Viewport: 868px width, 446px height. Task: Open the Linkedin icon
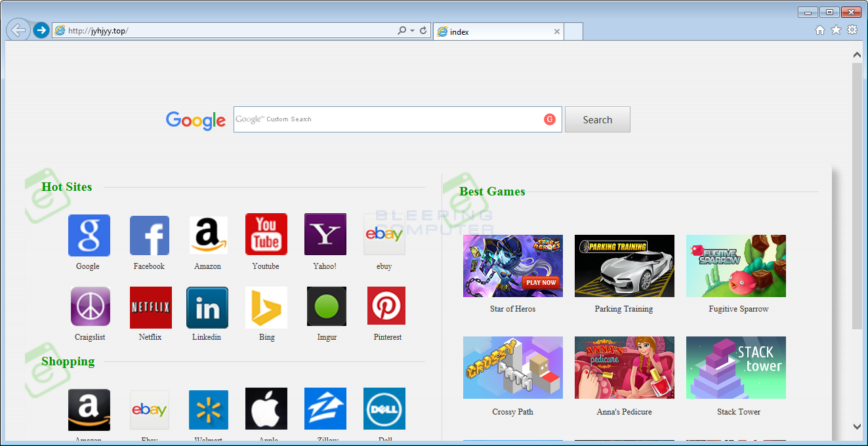207,308
